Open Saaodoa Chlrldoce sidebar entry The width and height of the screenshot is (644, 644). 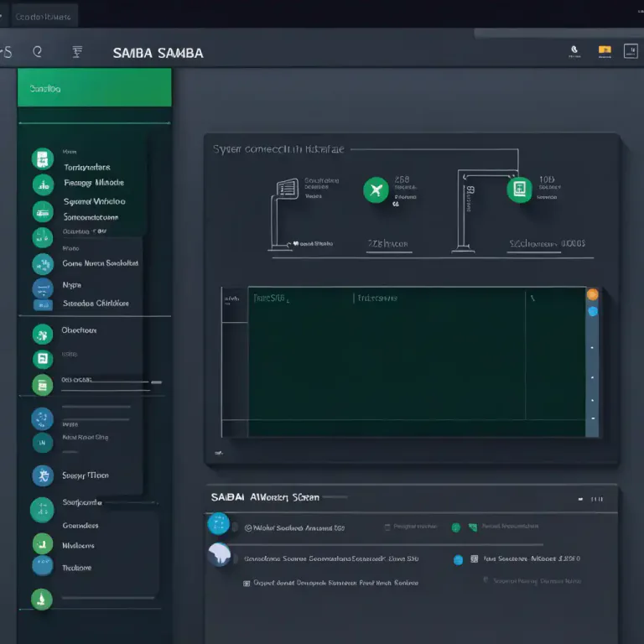(96, 303)
